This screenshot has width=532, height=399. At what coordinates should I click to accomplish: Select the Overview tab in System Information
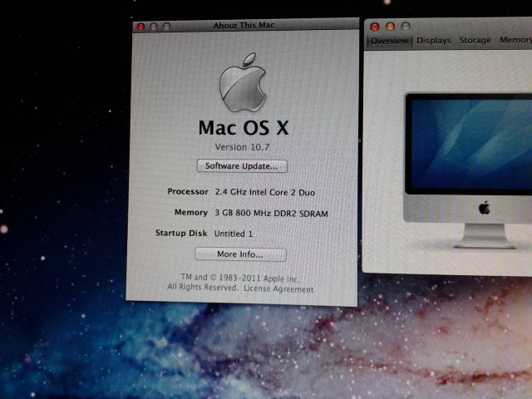390,41
